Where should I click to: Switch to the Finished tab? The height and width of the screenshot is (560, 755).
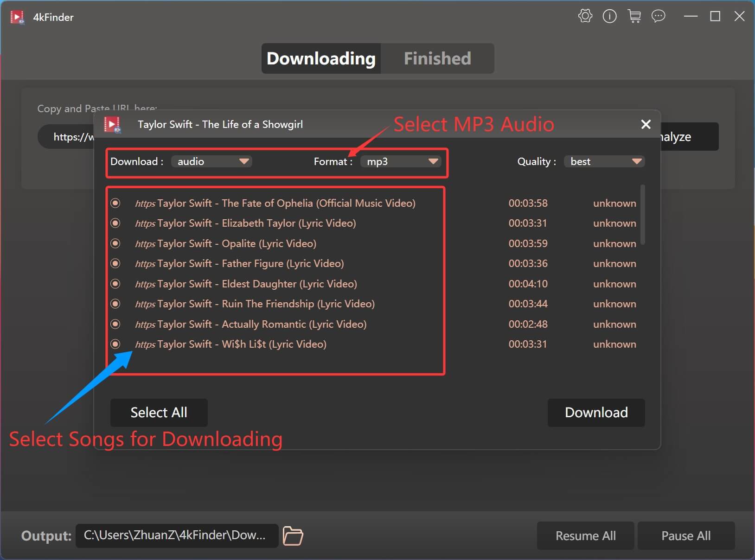click(436, 58)
